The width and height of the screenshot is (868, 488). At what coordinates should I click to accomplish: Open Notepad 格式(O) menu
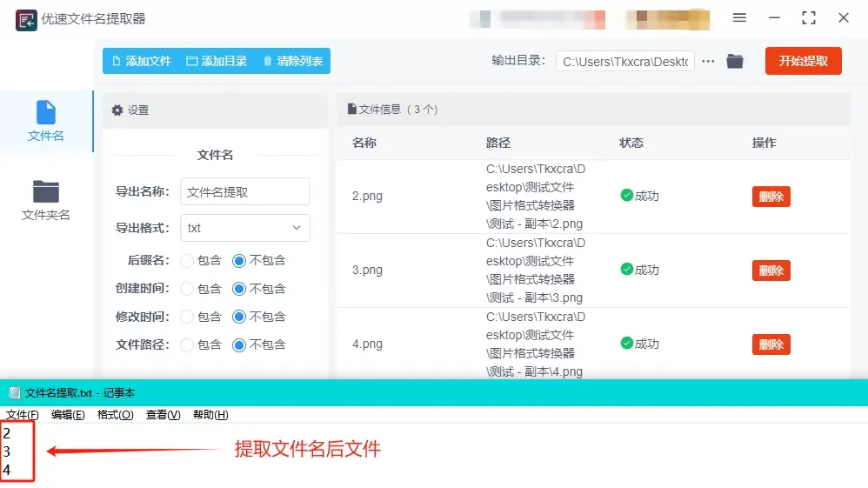pyautogui.click(x=115, y=415)
